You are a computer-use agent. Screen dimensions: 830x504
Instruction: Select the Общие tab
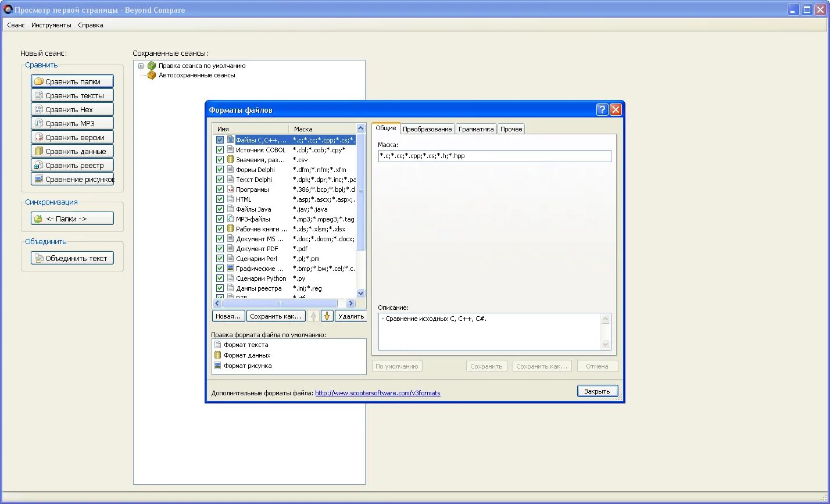point(386,128)
